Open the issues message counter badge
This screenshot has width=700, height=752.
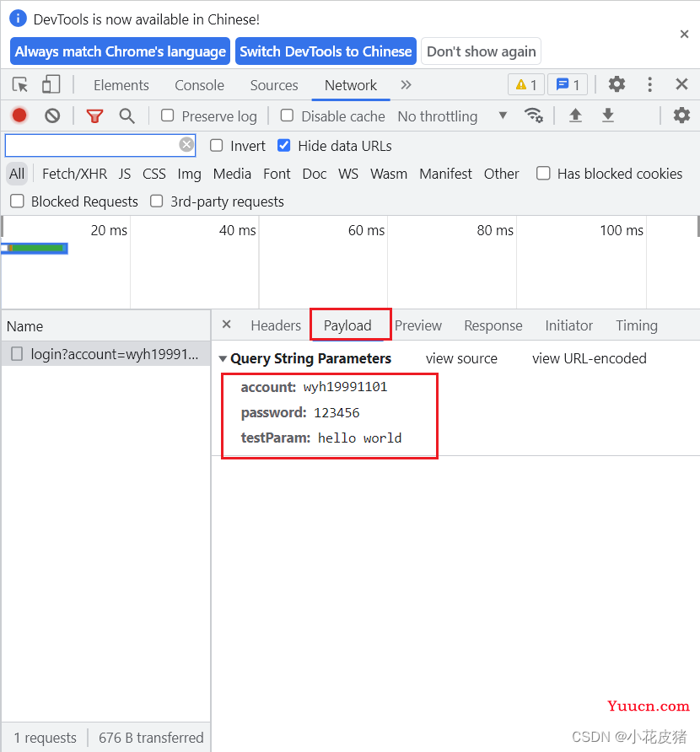pos(568,85)
